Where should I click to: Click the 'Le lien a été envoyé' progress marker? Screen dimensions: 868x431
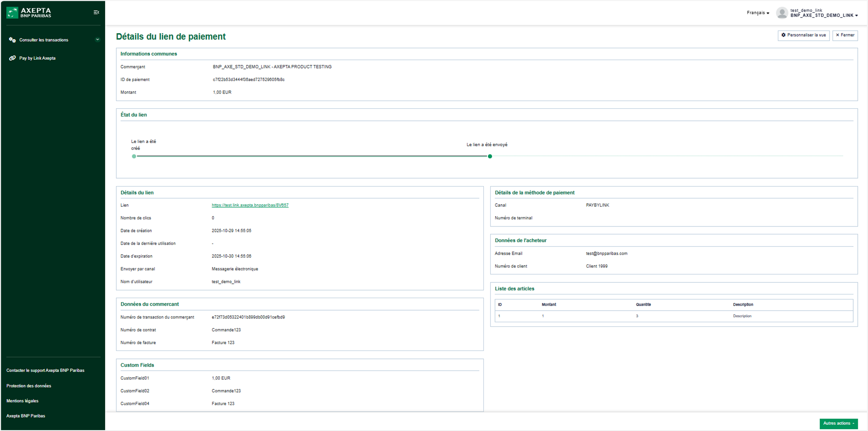pyautogui.click(x=490, y=156)
